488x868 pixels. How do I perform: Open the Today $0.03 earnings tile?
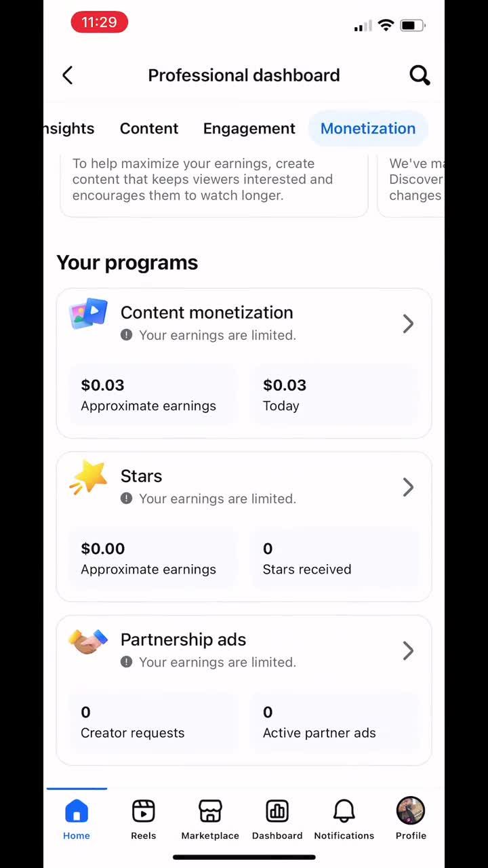click(x=335, y=395)
